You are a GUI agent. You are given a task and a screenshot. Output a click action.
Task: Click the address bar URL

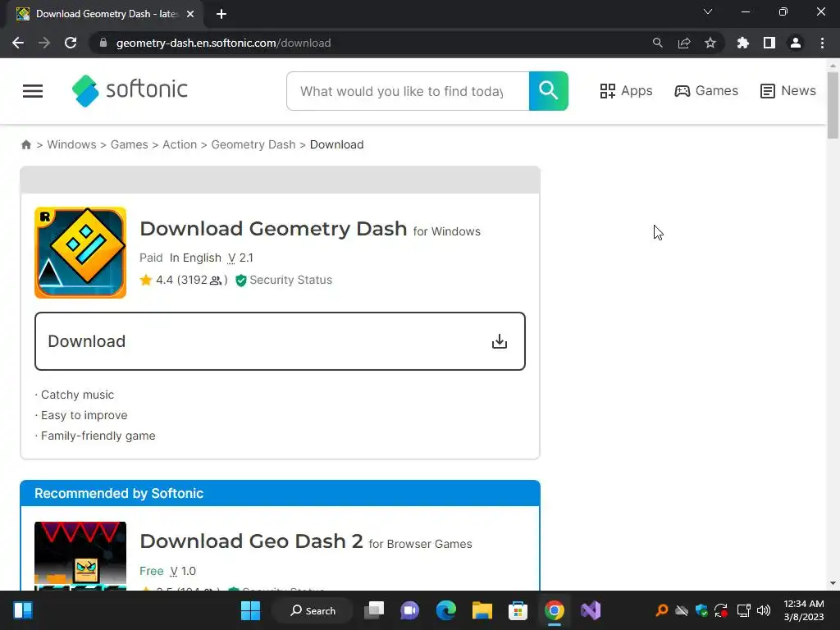click(223, 43)
